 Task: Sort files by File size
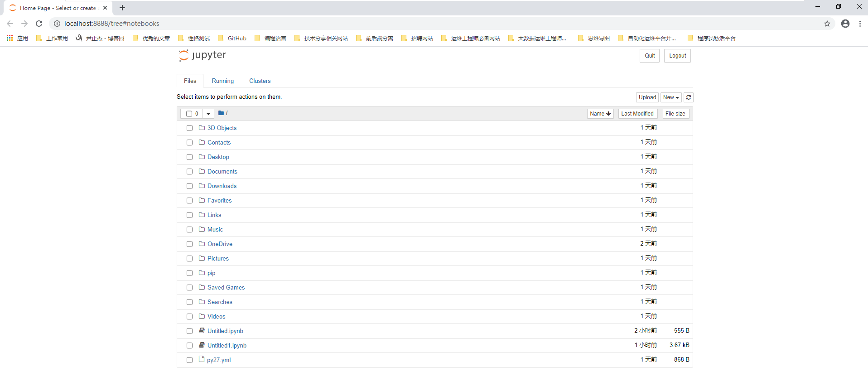click(675, 114)
